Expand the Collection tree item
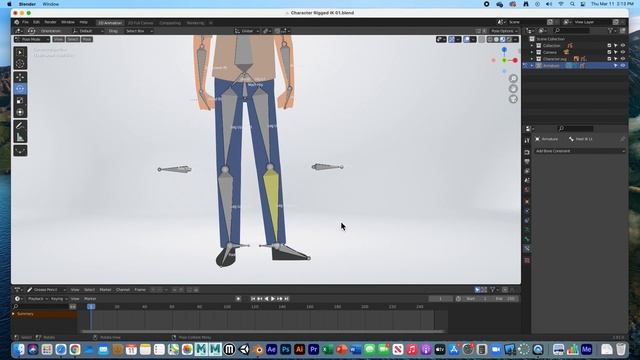 pyautogui.click(x=532, y=46)
